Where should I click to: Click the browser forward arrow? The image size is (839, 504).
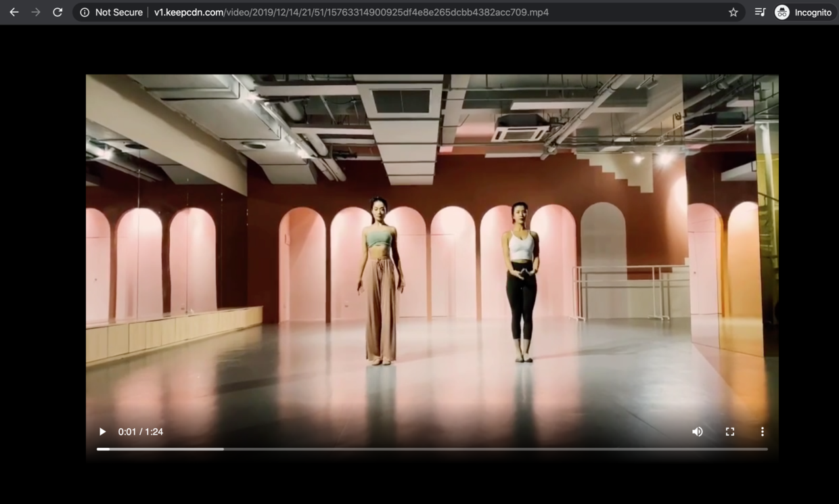click(36, 12)
